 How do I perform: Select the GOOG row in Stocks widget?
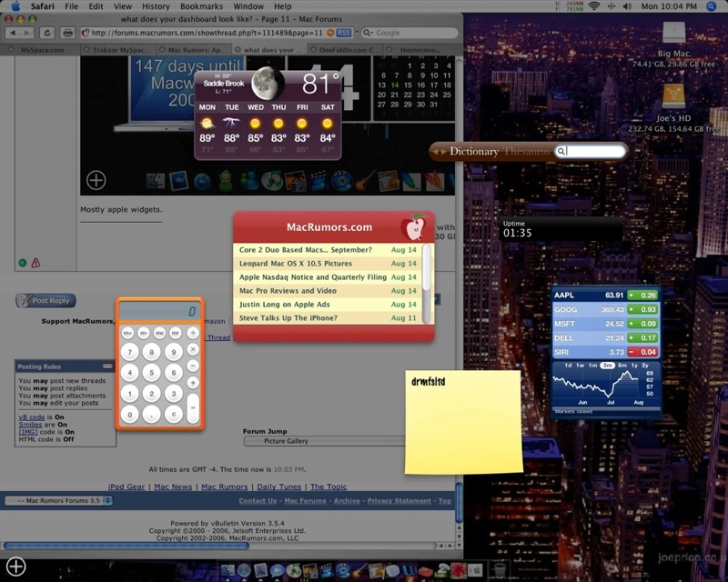[605, 309]
